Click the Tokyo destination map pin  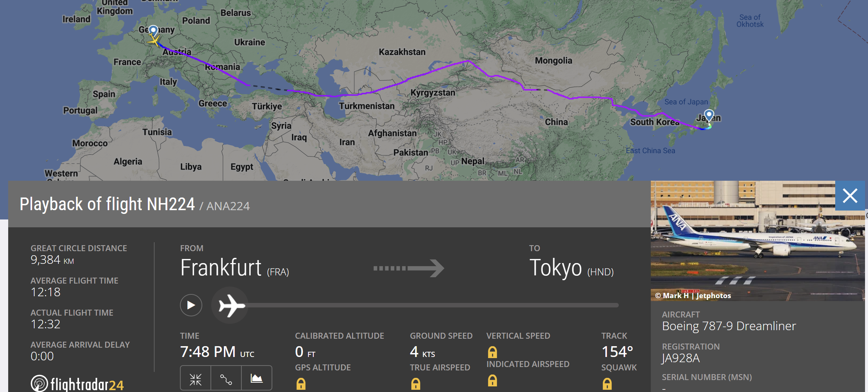click(x=709, y=115)
